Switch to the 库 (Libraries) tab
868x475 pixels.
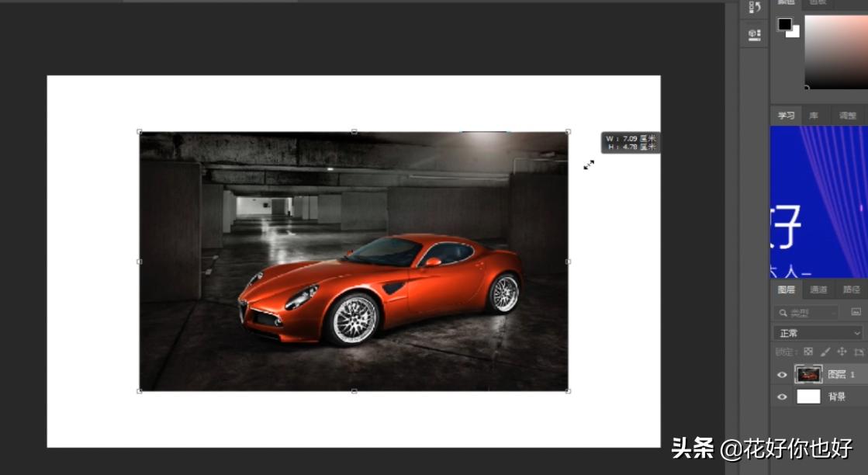coord(814,116)
